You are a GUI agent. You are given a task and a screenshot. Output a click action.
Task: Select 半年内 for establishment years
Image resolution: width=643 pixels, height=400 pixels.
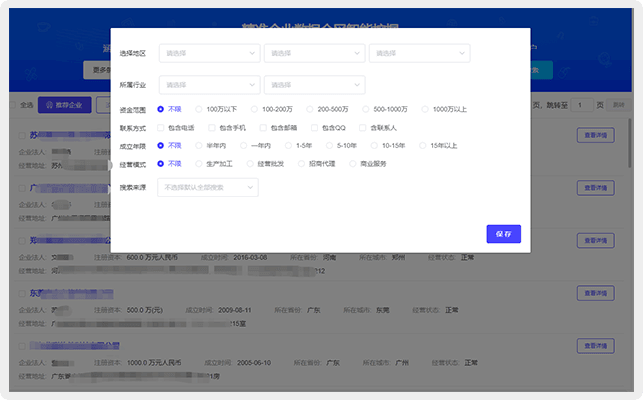(x=199, y=146)
